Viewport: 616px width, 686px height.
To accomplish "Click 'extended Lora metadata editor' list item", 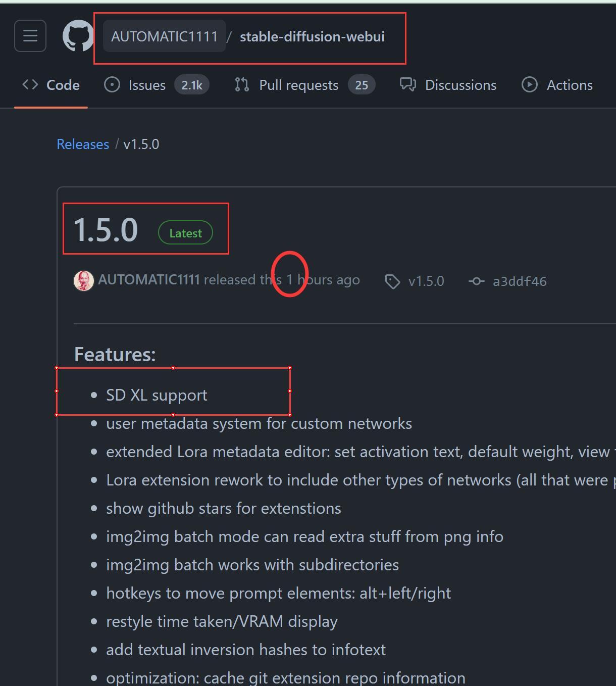I will (361, 452).
